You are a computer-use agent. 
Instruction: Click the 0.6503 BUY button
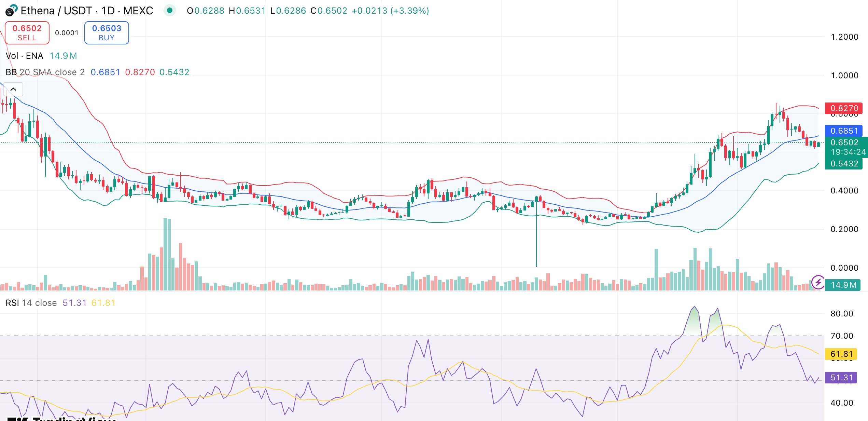click(106, 32)
